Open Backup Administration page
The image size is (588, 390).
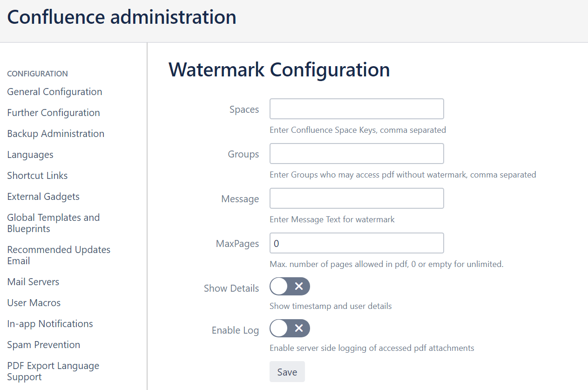(55, 134)
